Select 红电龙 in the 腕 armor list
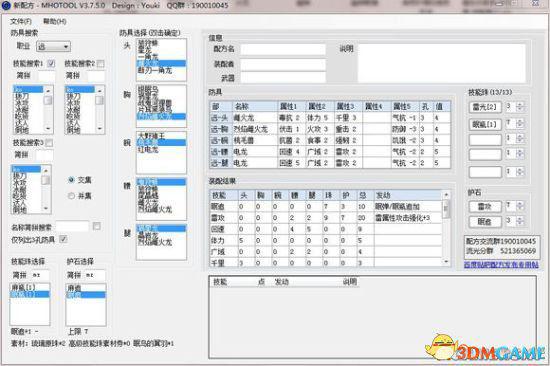550x366 pixels. [148, 150]
